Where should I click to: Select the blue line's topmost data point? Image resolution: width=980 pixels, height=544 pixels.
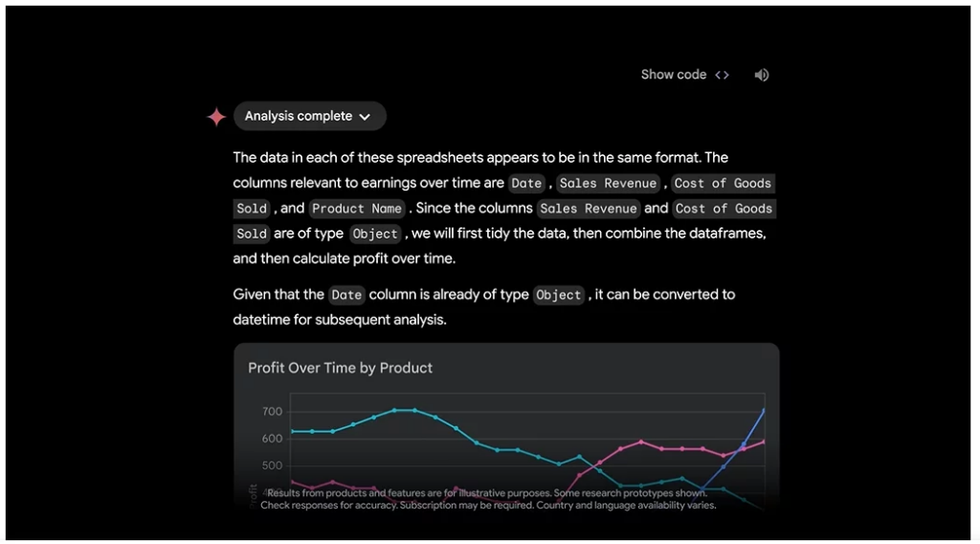[764, 411]
